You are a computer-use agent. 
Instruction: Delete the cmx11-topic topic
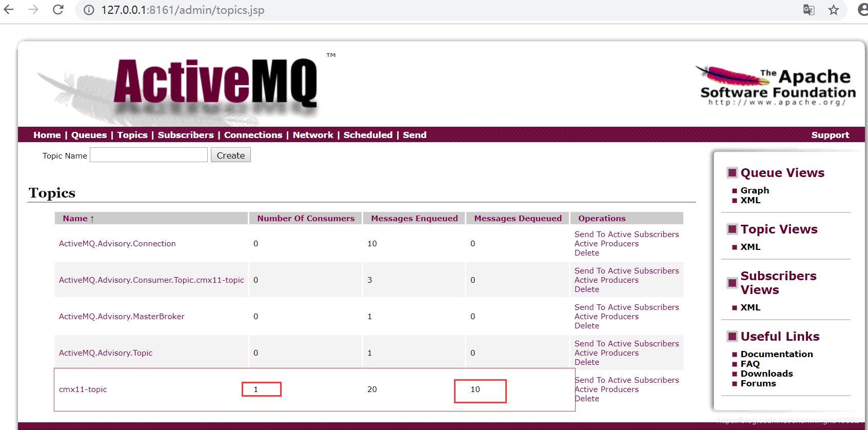587,399
